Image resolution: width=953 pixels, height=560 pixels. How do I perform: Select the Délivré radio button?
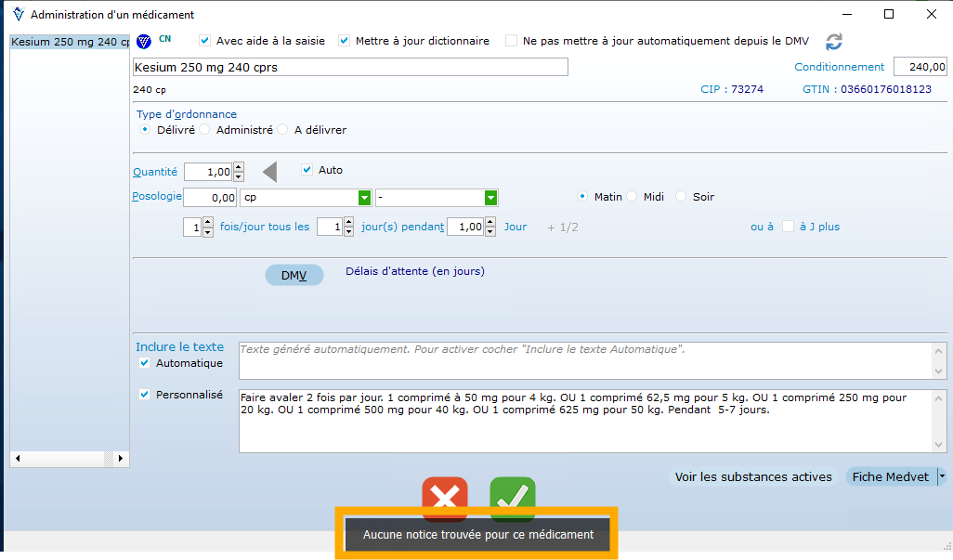pos(145,129)
